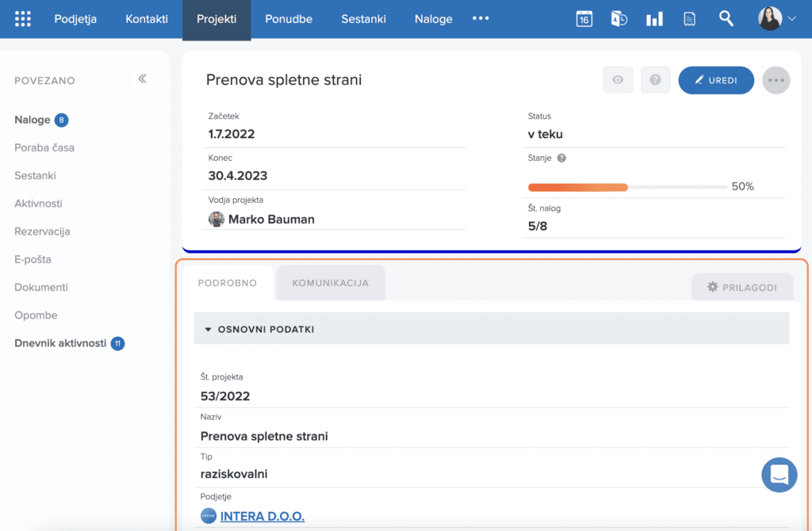Click the Uredi edit button
The width and height of the screenshot is (812, 531).
click(716, 80)
